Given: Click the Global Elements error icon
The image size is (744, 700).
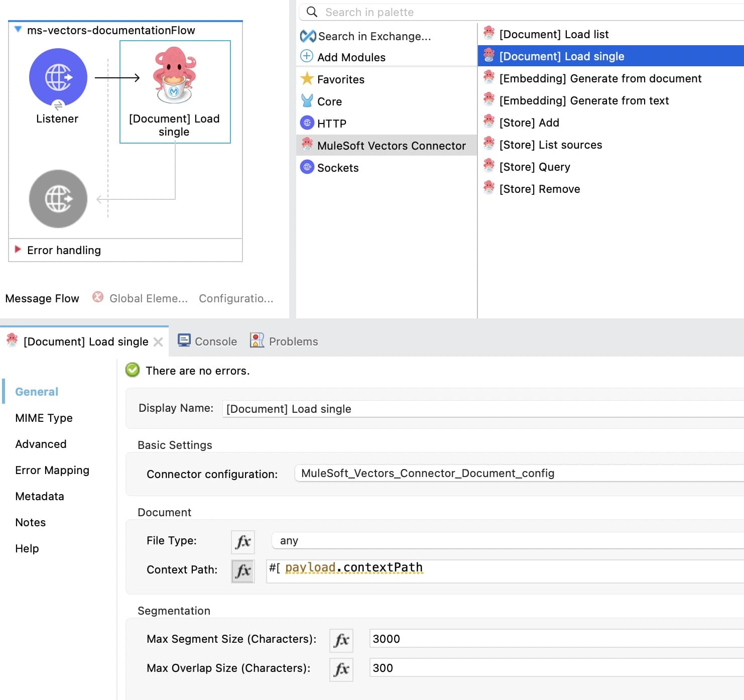Looking at the screenshot, I should tap(98, 297).
